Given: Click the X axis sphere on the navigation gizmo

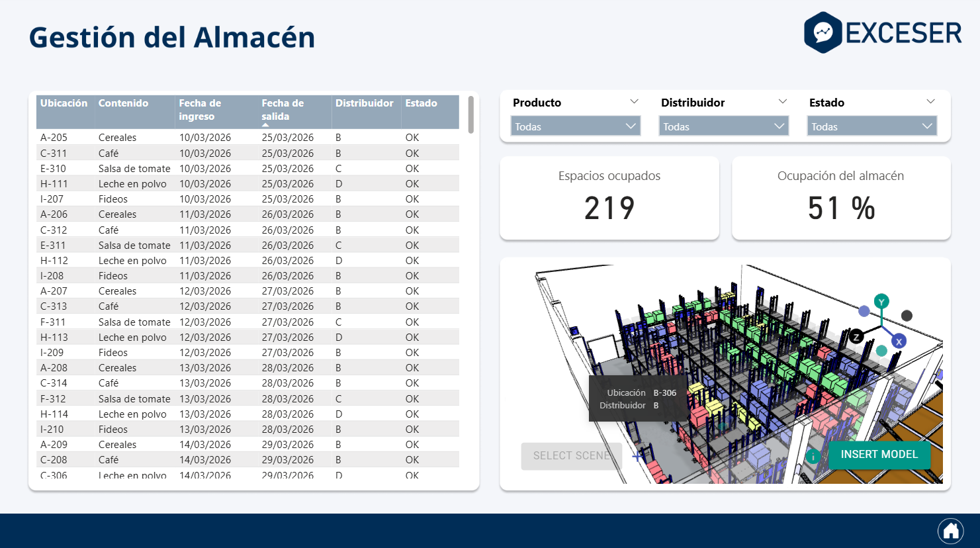Looking at the screenshot, I should 899,341.
